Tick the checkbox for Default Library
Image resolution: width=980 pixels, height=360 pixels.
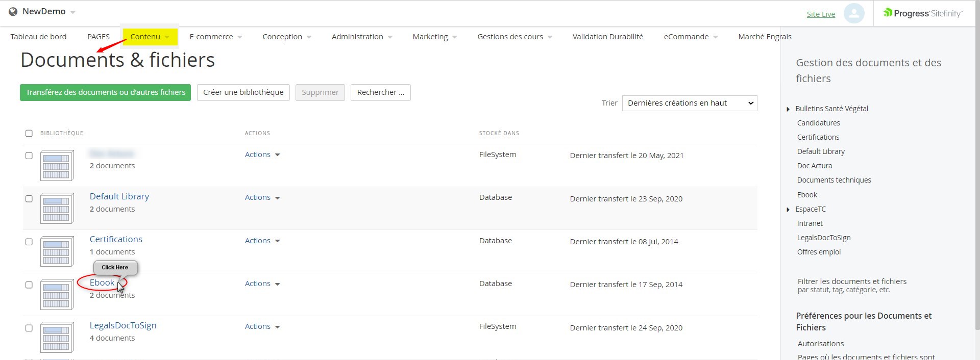tap(29, 199)
